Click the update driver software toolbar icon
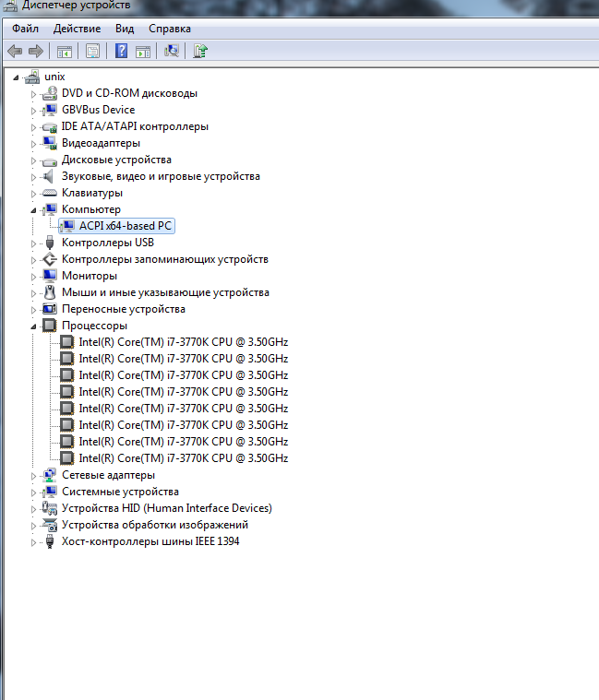This screenshot has width=599, height=700. (x=199, y=51)
